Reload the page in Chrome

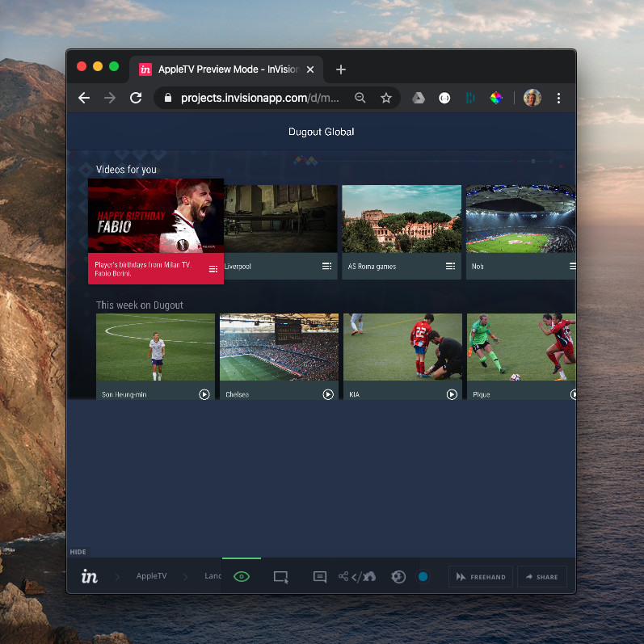coord(136,98)
